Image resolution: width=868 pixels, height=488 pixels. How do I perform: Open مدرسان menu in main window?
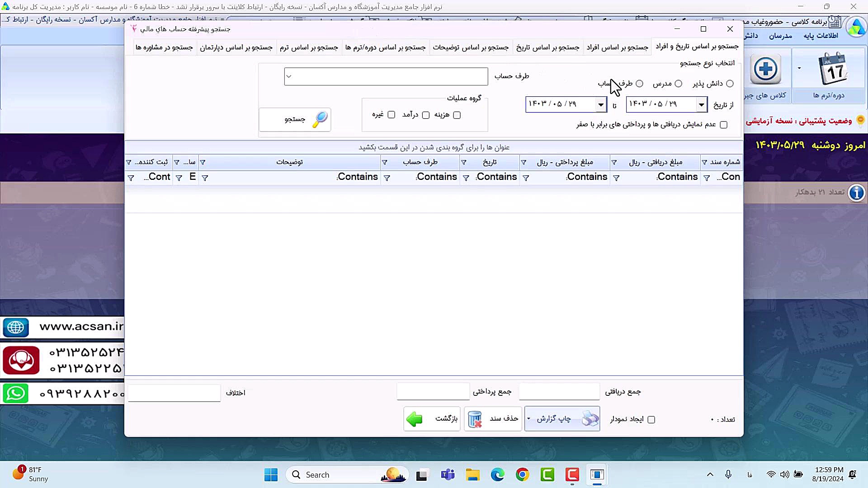tap(780, 36)
